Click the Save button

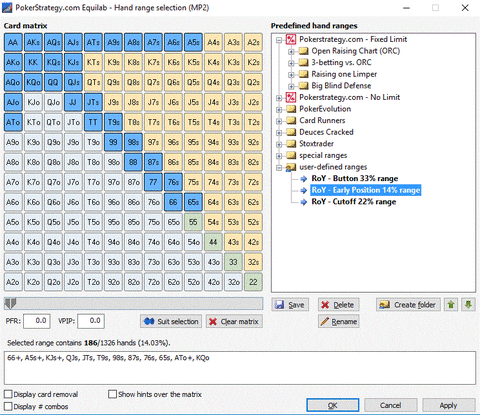pos(290,305)
